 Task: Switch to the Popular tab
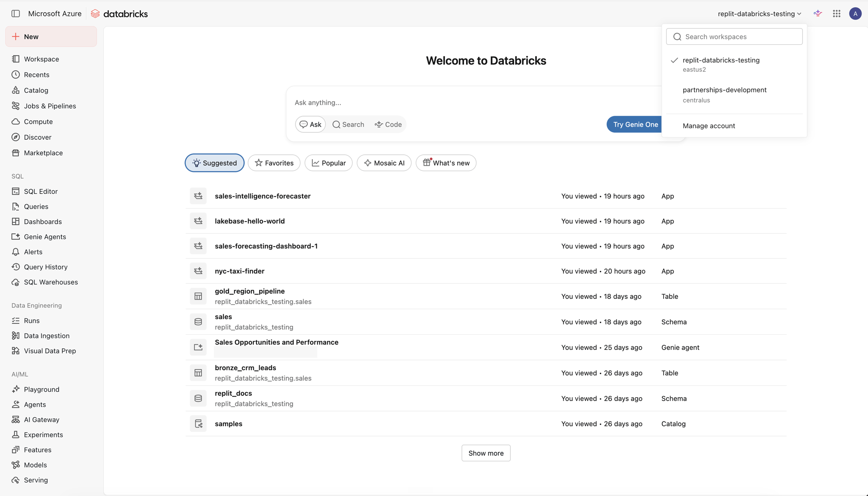[329, 163]
